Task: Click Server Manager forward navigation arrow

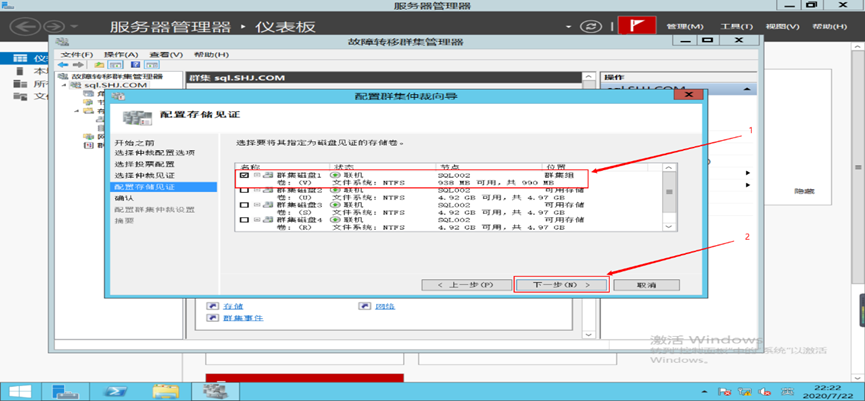Action: (55, 26)
